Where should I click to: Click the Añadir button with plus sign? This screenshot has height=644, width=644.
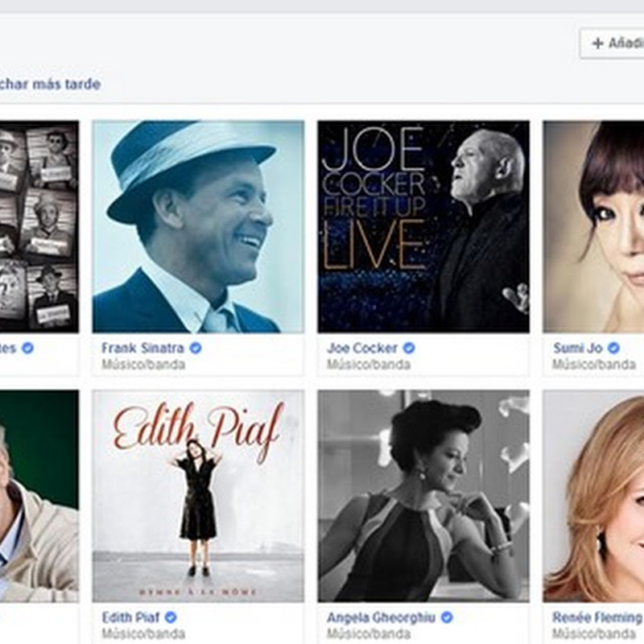click(x=612, y=43)
